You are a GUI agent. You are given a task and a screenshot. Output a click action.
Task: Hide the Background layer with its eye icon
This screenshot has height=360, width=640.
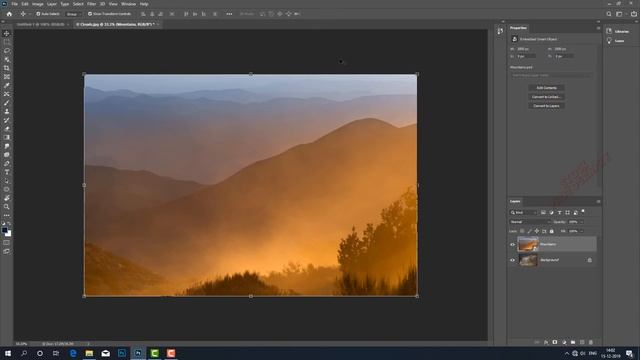click(x=513, y=260)
